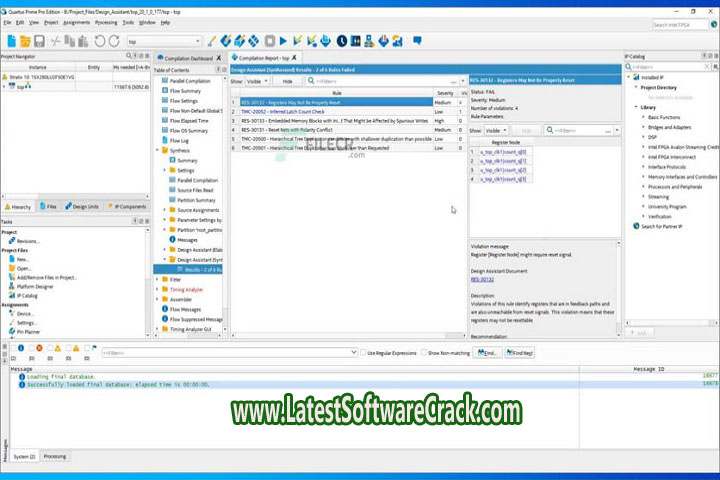The image size is (720, 480).
Task: Open Pin Planner in the Tasks pane
Action: 28,332
